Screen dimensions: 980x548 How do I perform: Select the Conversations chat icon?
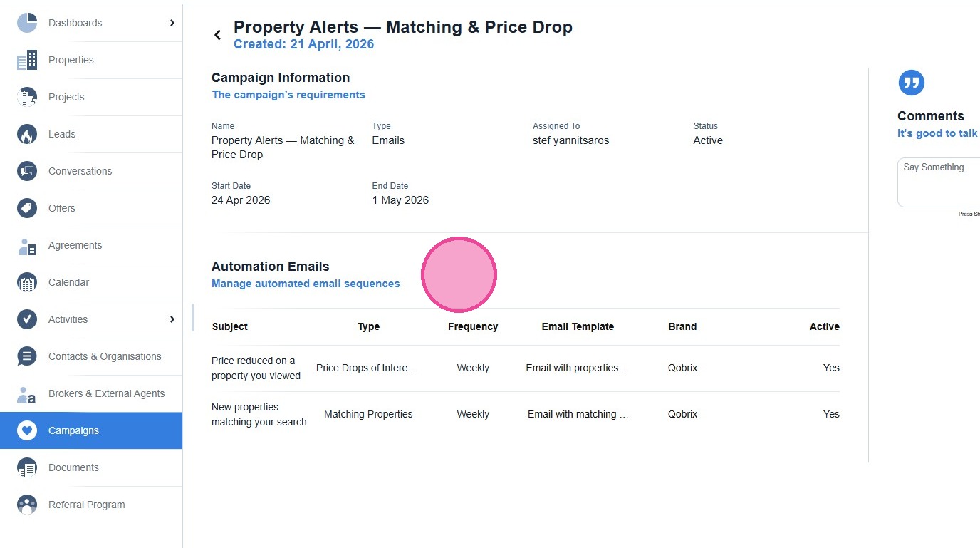click(x=27, y=171)
